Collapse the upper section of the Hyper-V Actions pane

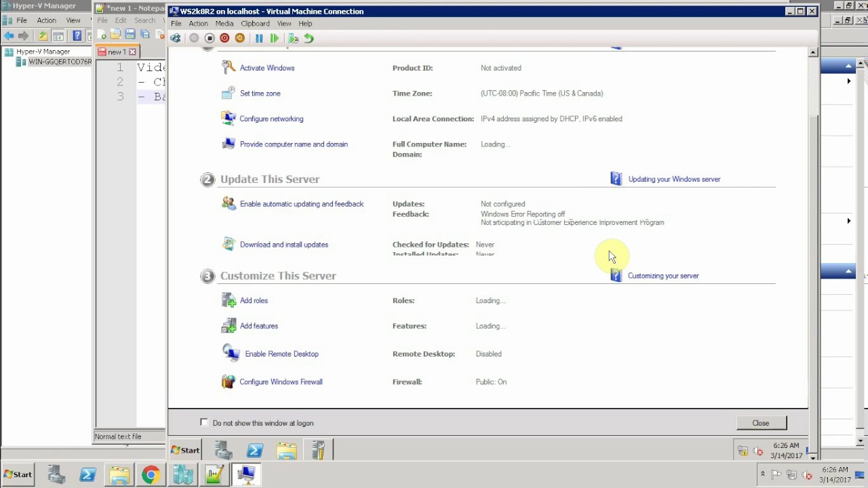848,66
